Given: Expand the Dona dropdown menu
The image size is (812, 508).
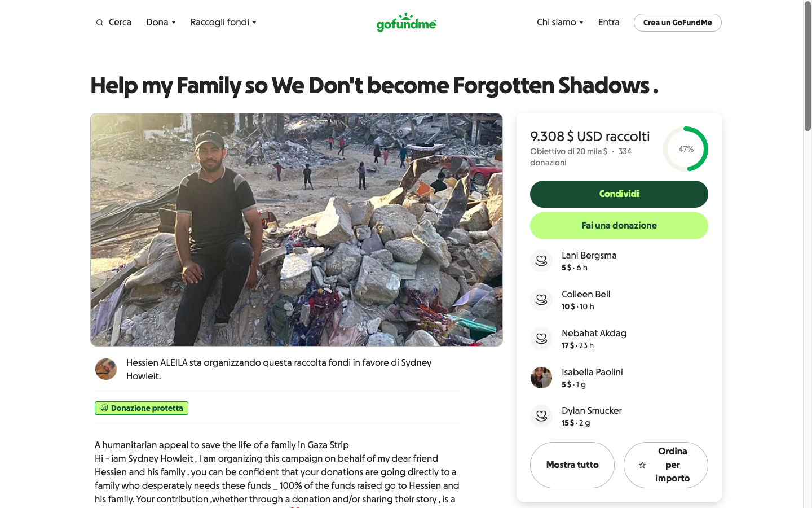Looking at the screenshot, I should pyautogui.click(x=161, y=23).
